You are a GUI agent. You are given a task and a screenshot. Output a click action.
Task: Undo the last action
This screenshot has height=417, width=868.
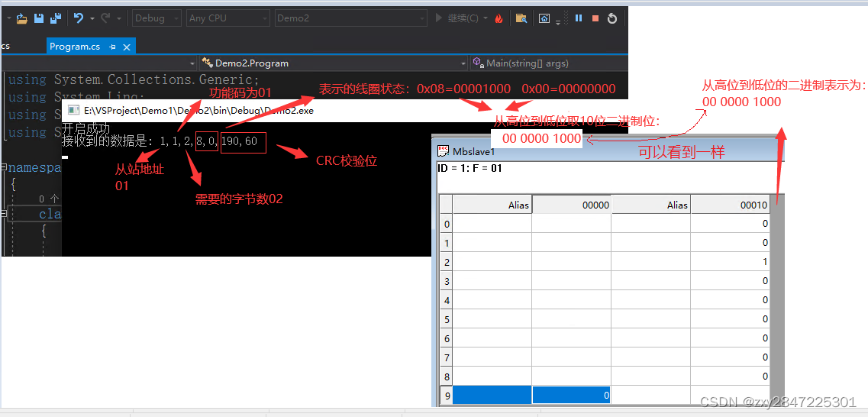(79, 18)
